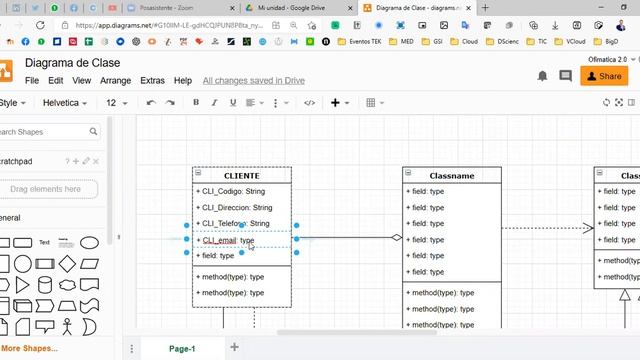Open the font size 12 dropdown
640x360 pixels.
point(117,103)
